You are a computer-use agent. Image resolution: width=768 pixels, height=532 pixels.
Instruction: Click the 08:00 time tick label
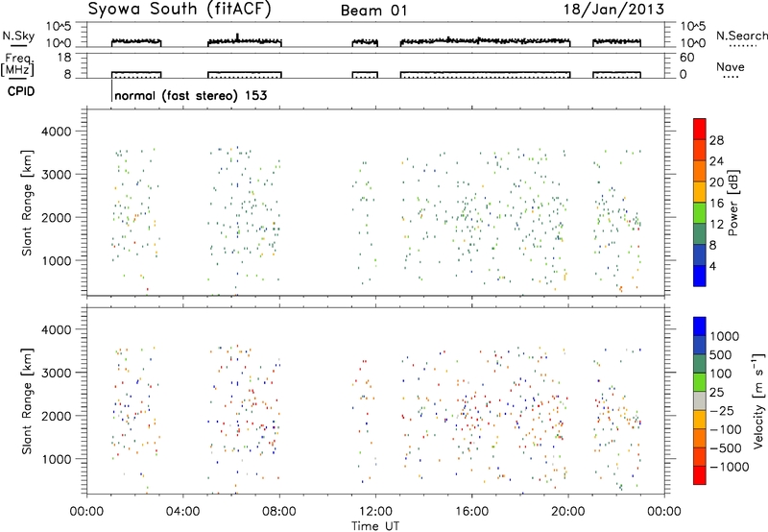279,512
